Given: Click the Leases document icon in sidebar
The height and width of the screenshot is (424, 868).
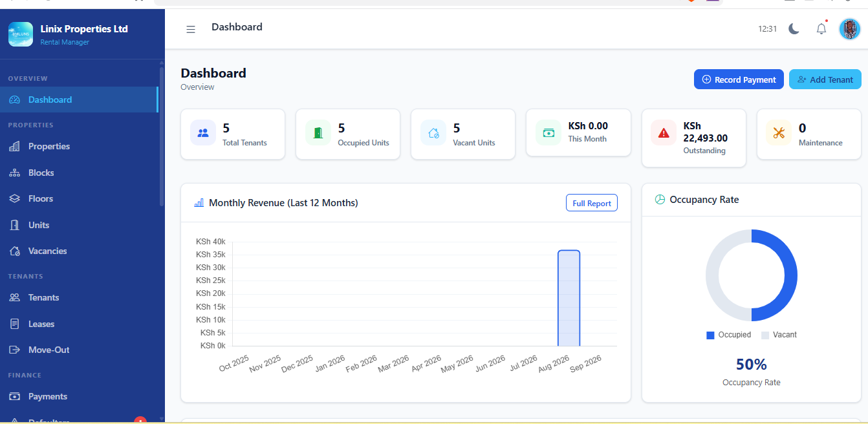Looking at the screenshot, I should pyautogui.click(x=14, y=324).
